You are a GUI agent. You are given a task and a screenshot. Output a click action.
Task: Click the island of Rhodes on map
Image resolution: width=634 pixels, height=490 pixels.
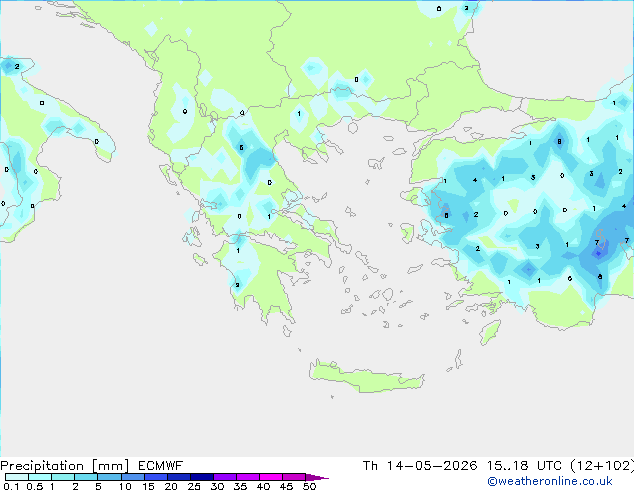490,332
